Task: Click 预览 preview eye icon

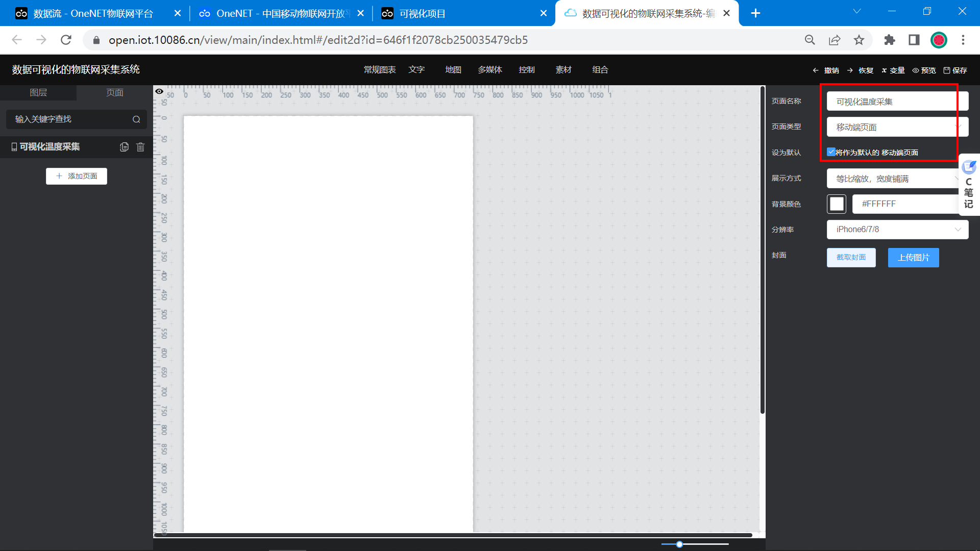Action: pos(924,70)
